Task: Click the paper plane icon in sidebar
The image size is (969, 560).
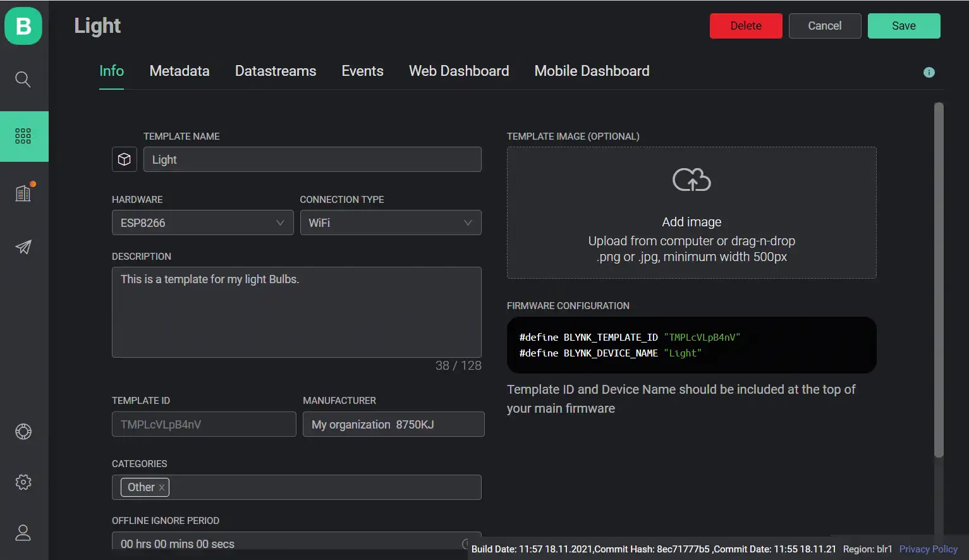Action: 23,247
